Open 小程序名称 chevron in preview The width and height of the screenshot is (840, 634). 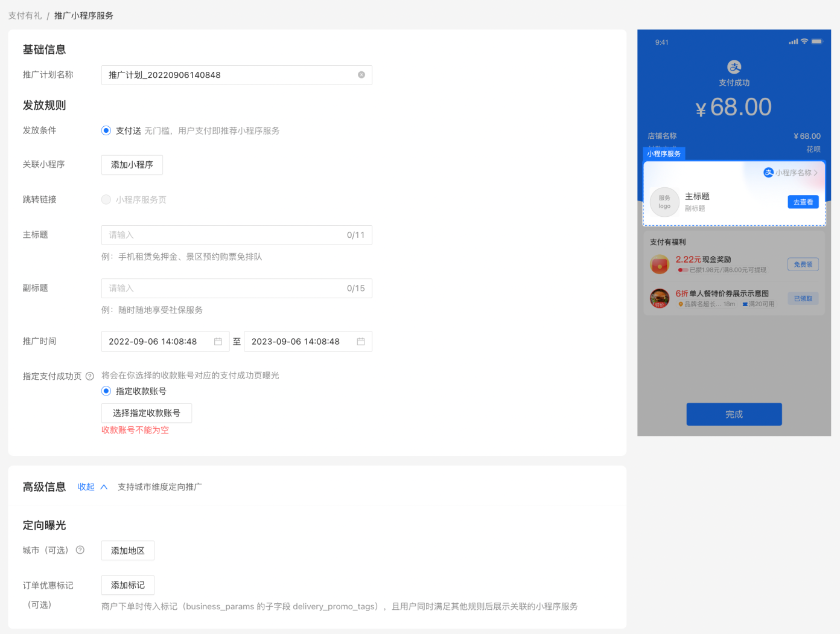tap(816, 173)
